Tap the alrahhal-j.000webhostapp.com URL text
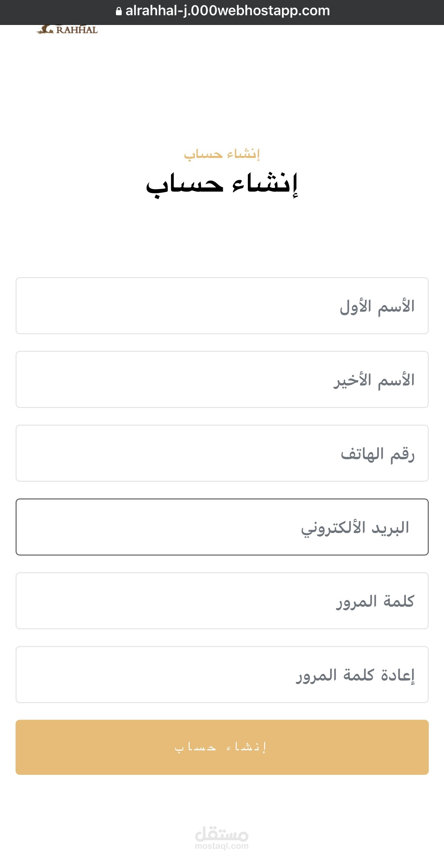 (227, 11)
